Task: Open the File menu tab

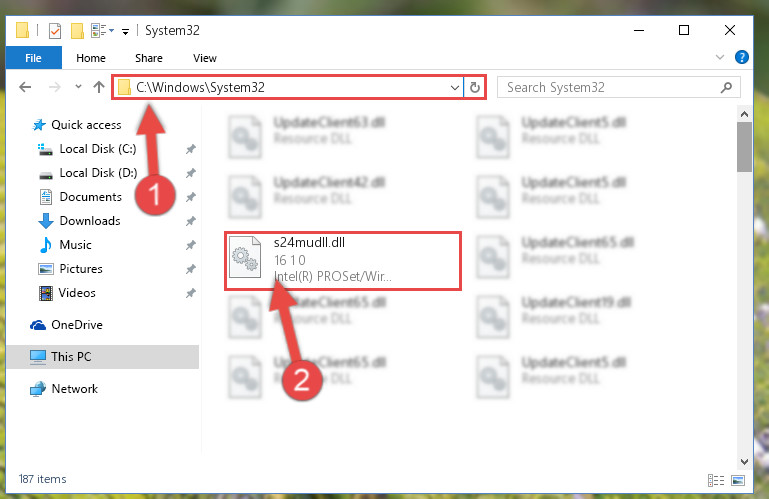Action: (33, 58)
